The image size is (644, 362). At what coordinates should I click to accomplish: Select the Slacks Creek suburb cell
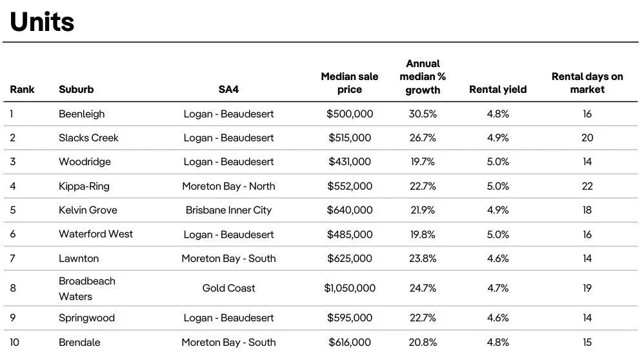pyautogui.click(x=88, y=138)
